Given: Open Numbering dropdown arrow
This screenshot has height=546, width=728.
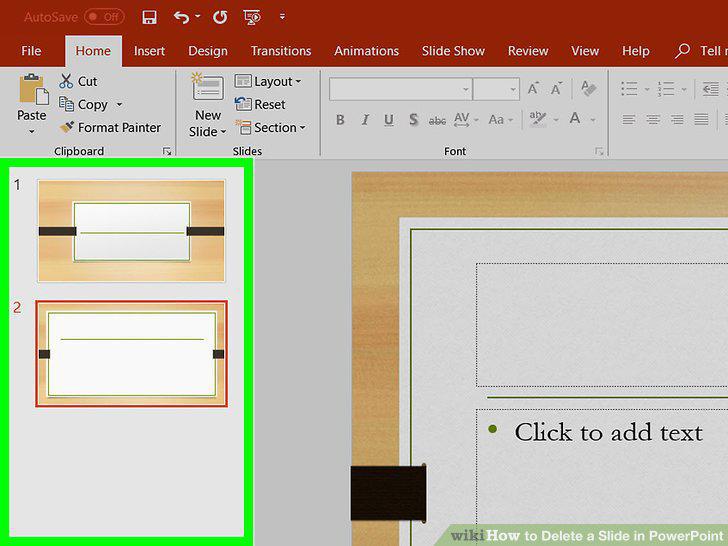Looking at the screenshot, I should pos(684,89).
